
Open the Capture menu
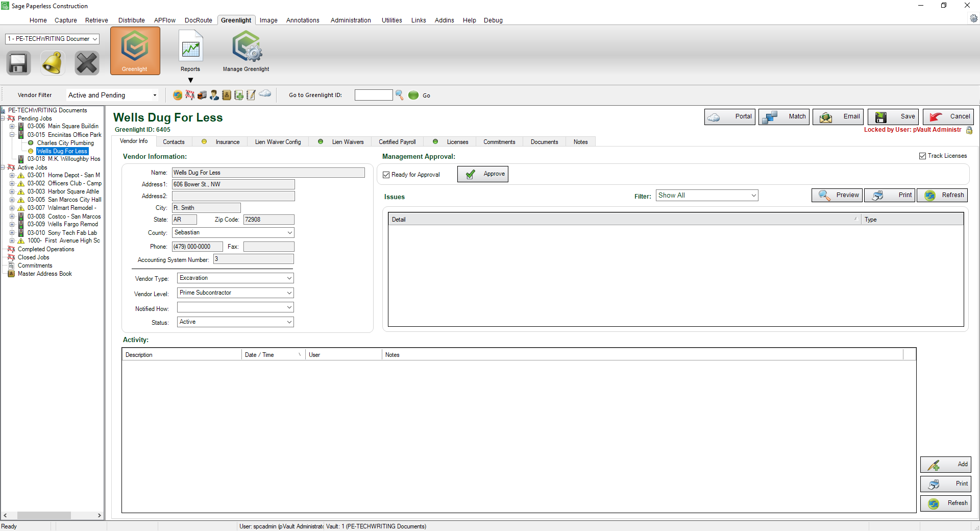click(66, 20)
